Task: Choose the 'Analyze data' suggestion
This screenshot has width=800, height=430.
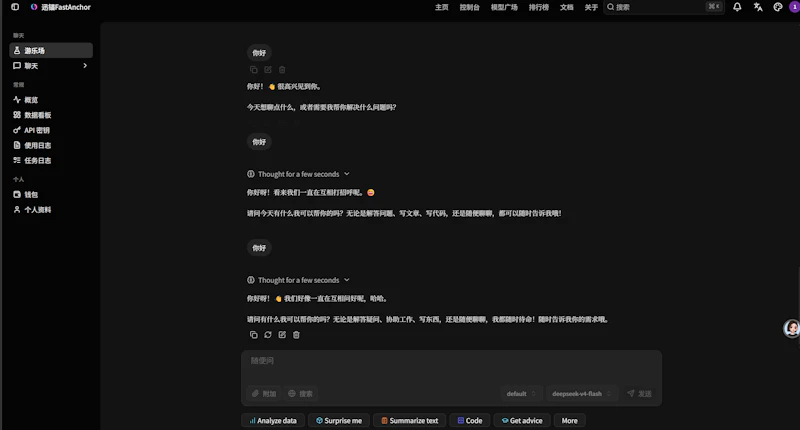Action: (273, 421)
